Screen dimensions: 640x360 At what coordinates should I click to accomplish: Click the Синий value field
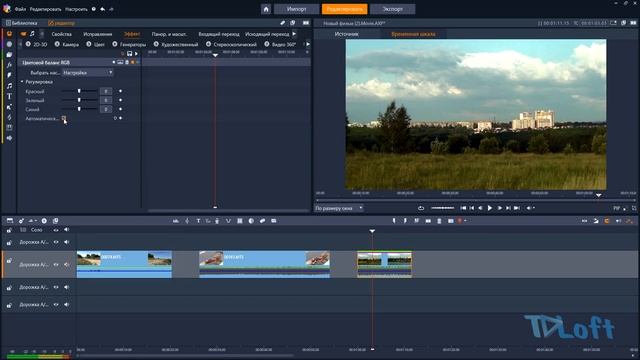[x=106, y=109]
